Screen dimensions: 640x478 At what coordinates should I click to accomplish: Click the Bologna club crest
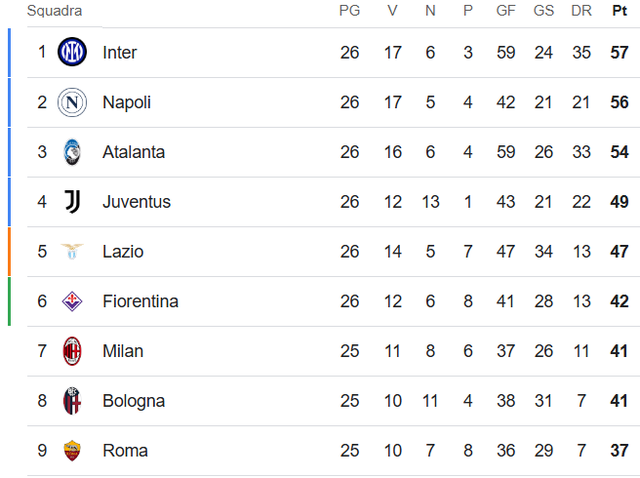(x=72, y=401)
